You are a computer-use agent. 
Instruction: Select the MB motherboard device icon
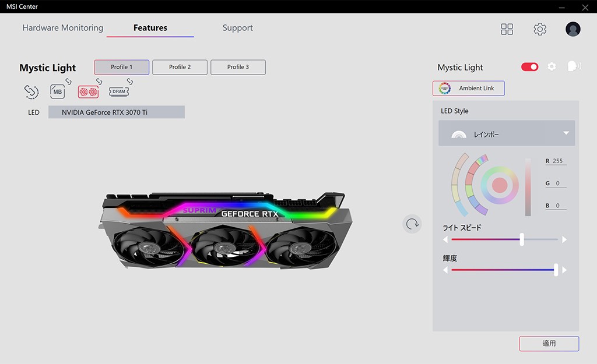[x=58, y=91]
